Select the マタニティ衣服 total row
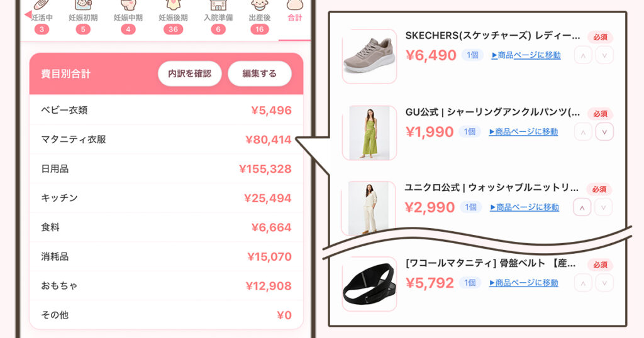644x338 pixels. click(166, 139)
